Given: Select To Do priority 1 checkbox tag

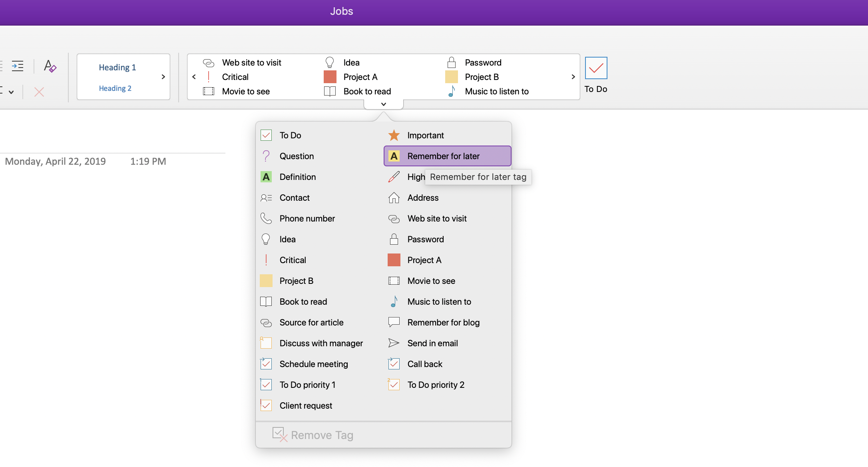Looking at the screenshot, I should [307, 385].
